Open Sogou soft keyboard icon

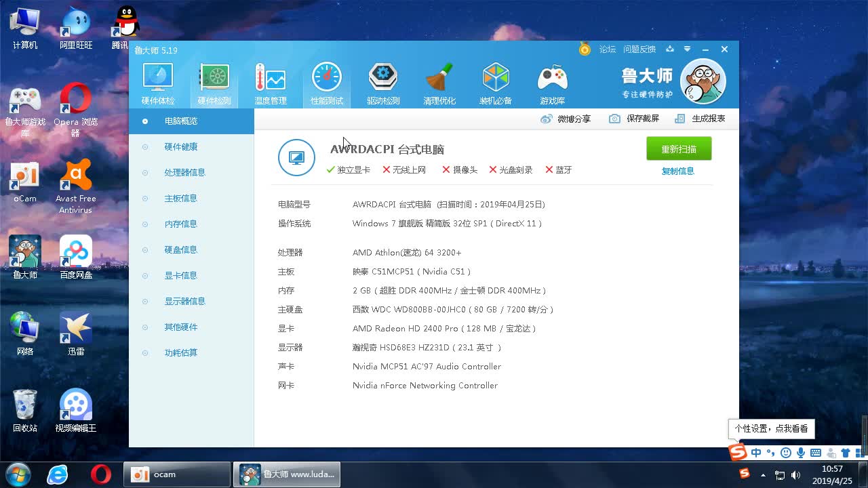(x=816, y=453)
